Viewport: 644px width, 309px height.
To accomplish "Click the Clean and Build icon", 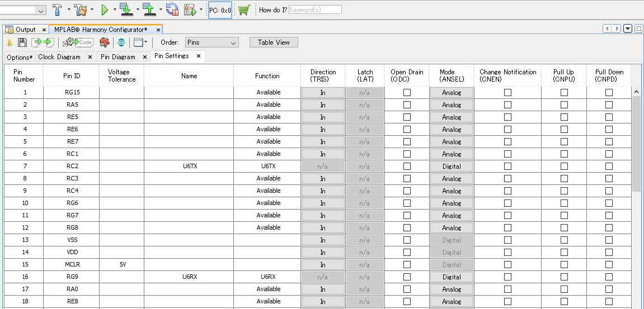I will 81,10.
